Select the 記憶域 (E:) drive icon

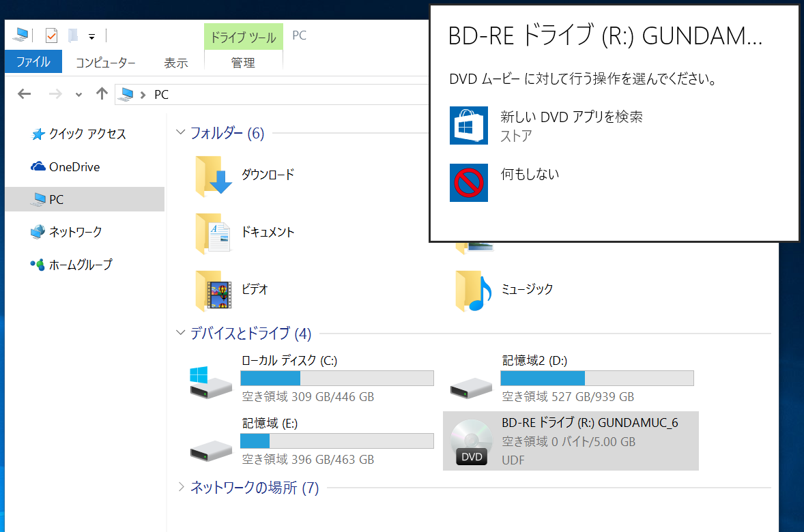tap(211, 450)
